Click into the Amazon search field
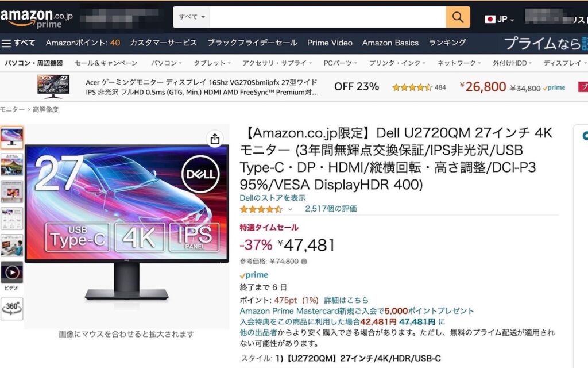The height and width of the screenshot is (368, 588). (x=328, y=17)
